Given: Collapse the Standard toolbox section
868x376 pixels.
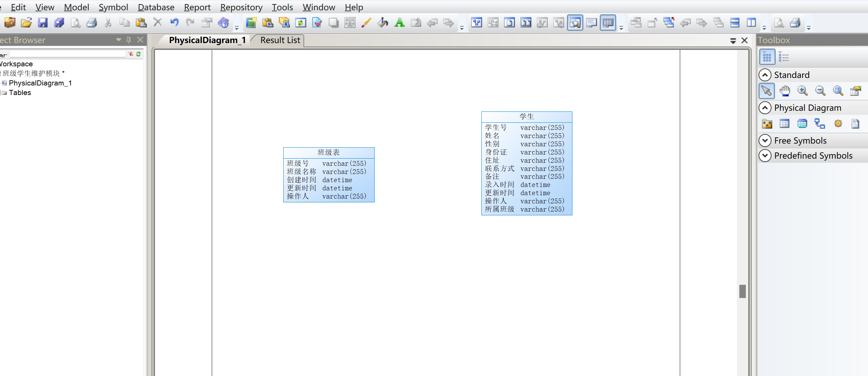Looking at the screenshot, I should tap(765, 75).
